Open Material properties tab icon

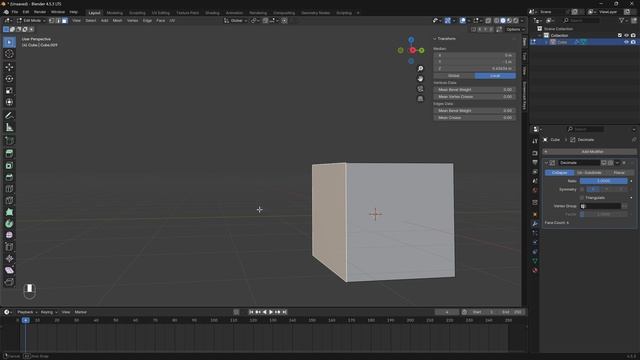click(535, 270)
